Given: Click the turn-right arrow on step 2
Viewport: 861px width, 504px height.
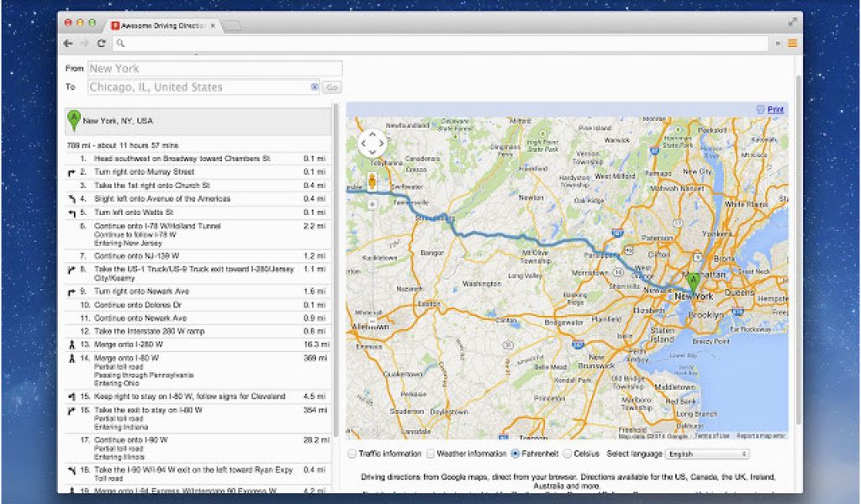Looking at the screenshot, I should pyautogui.click(x=71, y=172).
